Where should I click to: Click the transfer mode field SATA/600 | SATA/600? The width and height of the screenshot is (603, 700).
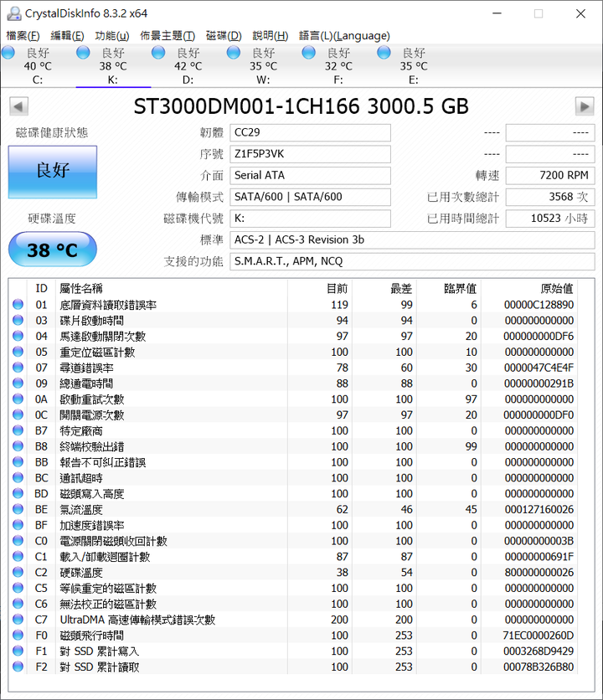pos(311,197)
